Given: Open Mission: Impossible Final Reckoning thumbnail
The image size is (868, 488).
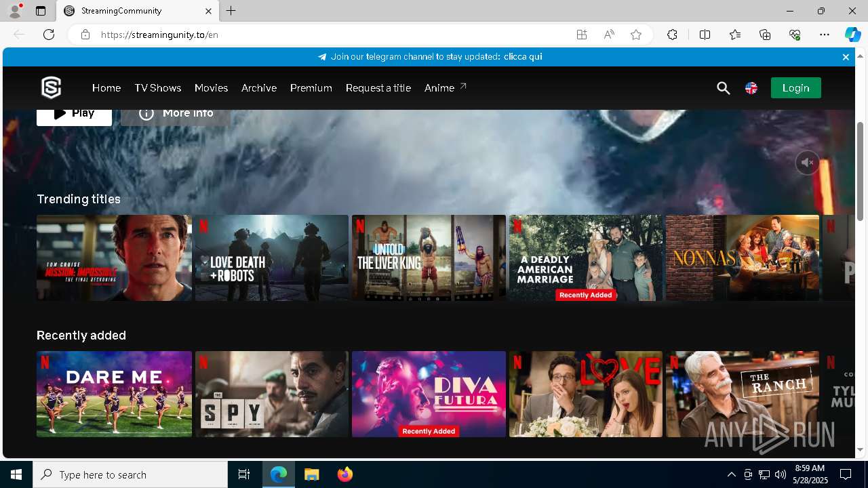Looking at the screenshot, I should point(114,258).
